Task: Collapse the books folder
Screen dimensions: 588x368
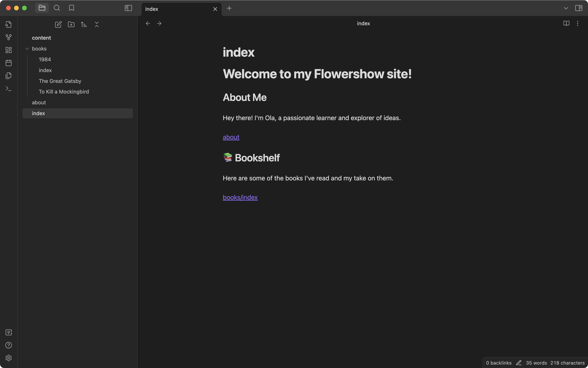Action: tap(27, 49)
